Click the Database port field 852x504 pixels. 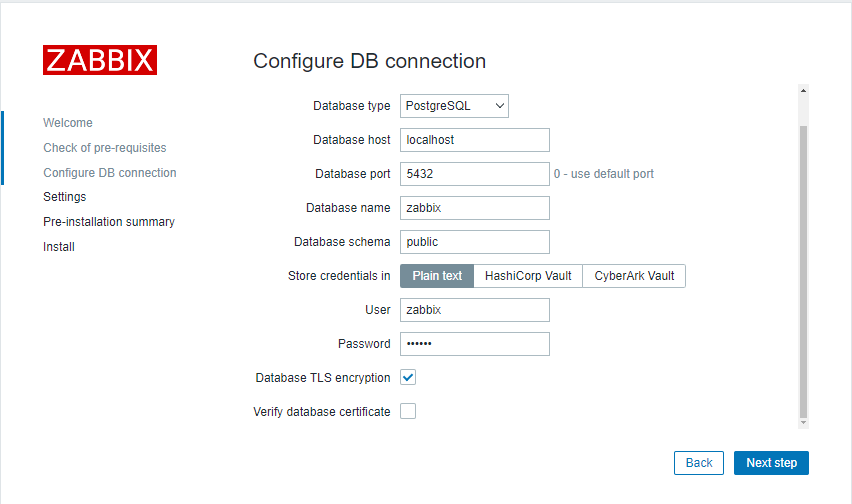pyautogui.click(x=475, y=174)
